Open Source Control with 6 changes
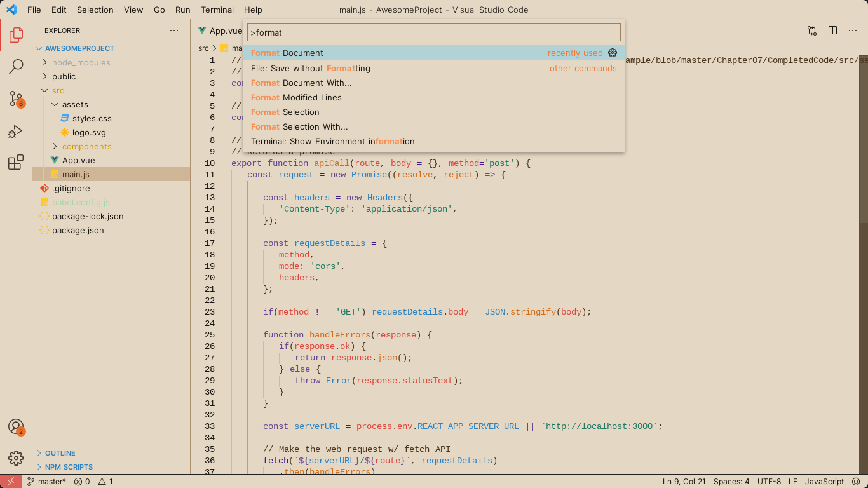The image size is (868, 488). (x=16, y=98)
